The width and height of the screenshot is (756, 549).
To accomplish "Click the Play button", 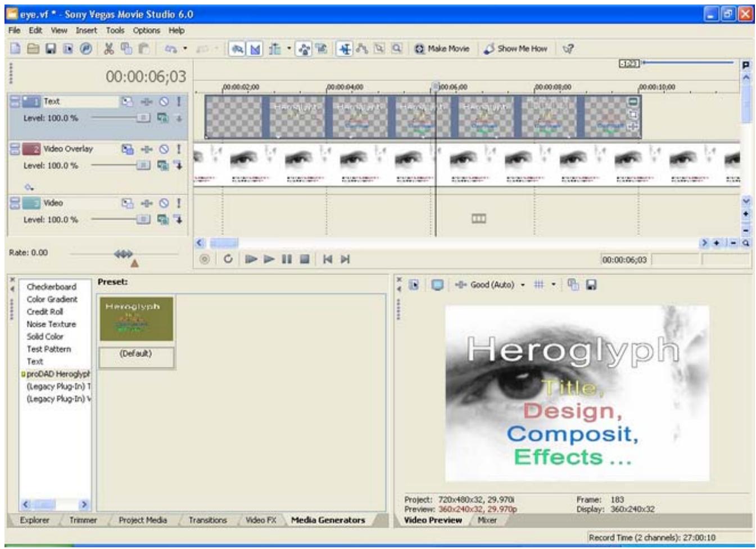I will coord(269,259).
